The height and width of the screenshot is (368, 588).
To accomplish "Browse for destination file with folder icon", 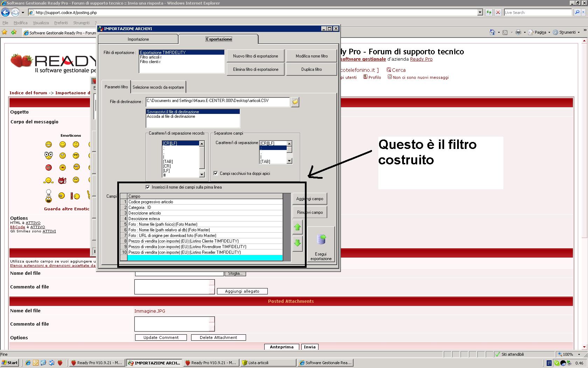I will pyautogui.click(x=295, y=102).
